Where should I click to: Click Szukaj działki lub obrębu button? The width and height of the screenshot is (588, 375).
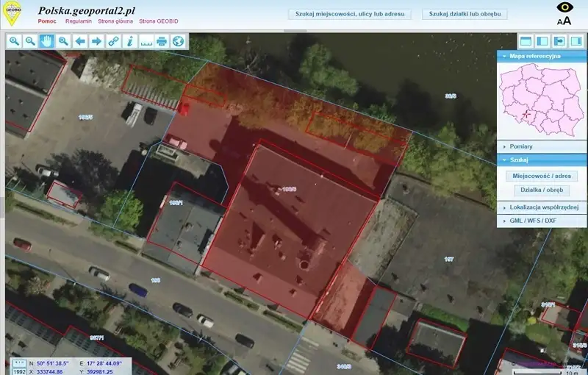click(x=465, y=13)
